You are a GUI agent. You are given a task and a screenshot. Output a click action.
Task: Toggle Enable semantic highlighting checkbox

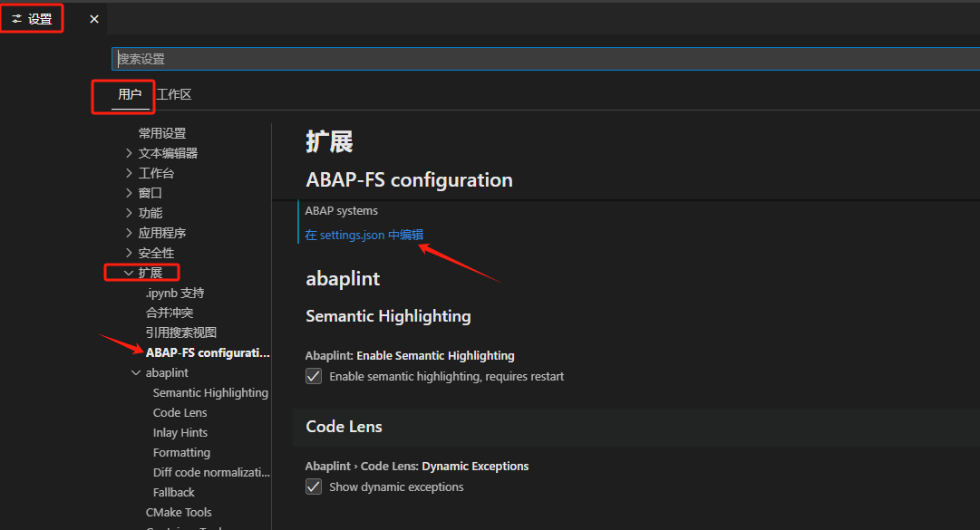click(314, 376)
